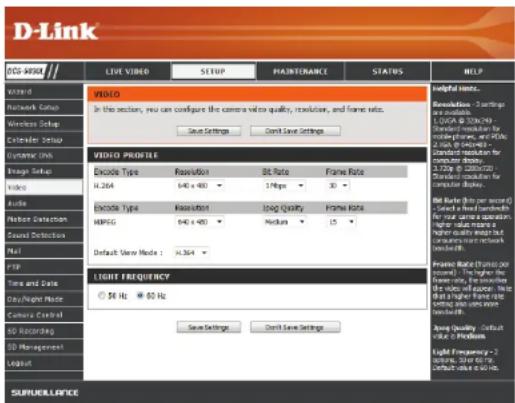
Task: Go to Motion Detection
Action: coord(44,219)
